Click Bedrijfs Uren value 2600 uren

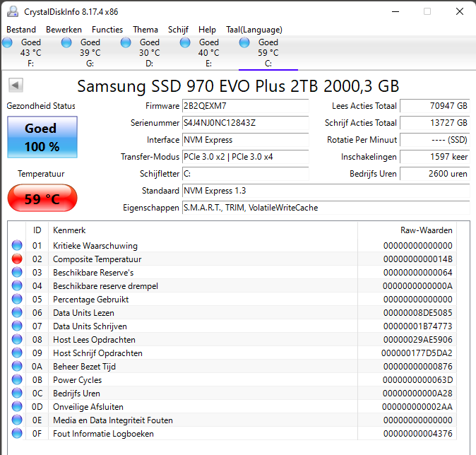pos(435,174)
